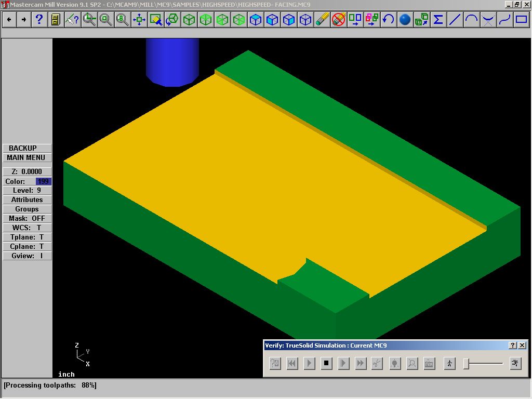Adjust the verify speed slider handle
This screenshot has width=532, height=399.
coord(467,364)
